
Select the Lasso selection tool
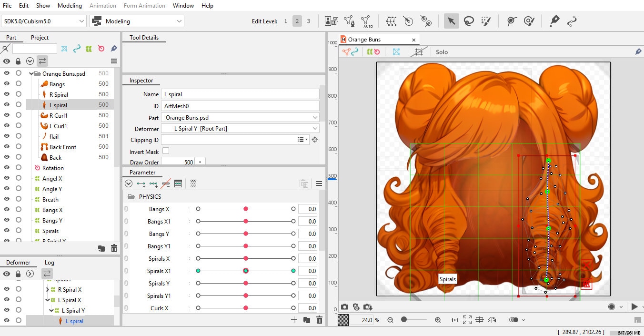[x=469, y=21]
